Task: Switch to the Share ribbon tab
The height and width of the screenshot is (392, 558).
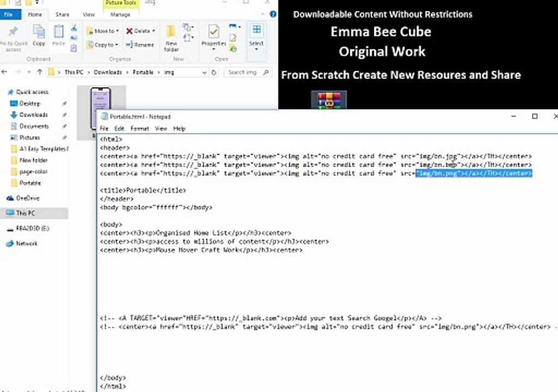Action: (x=62, y=15)
